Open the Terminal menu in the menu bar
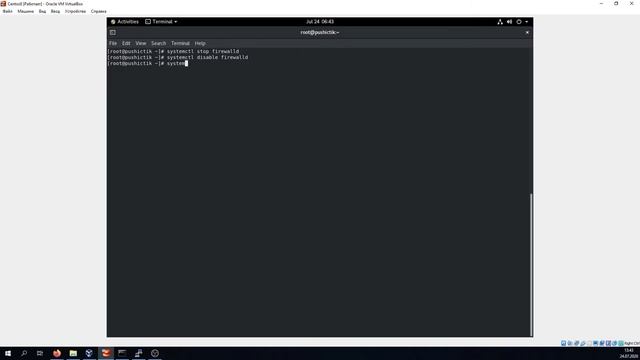 [x=180, y=43]
